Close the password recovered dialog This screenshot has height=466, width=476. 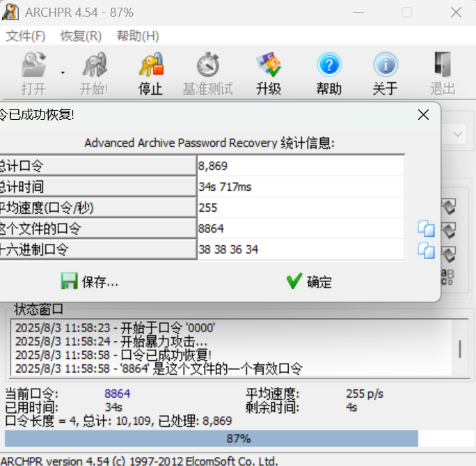pos(423,115)
